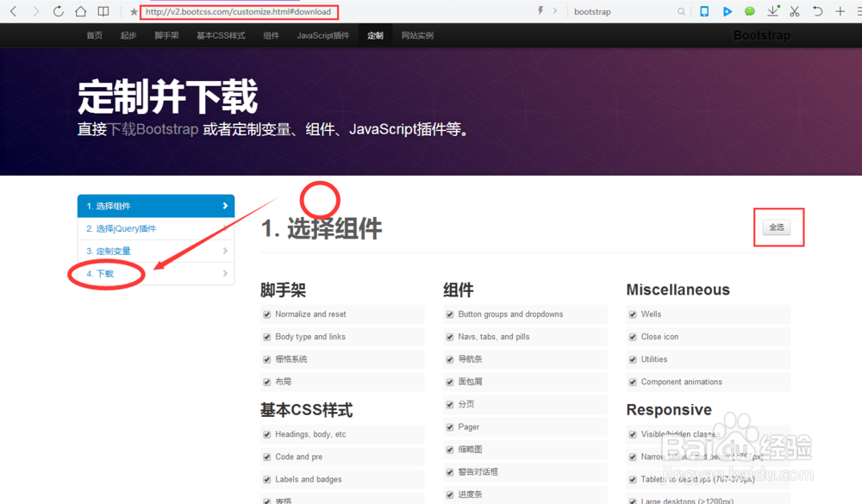Click the scissors screenshot icon in toolbar
Image resolution: width=862 pixels, height=504 pixels.
coord(794,11)
